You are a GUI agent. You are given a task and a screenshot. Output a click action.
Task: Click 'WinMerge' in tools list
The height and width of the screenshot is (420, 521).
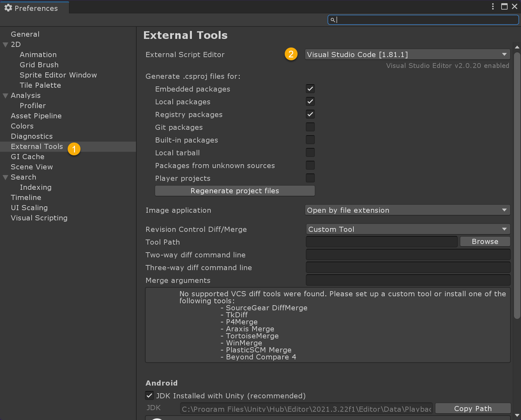244,343
